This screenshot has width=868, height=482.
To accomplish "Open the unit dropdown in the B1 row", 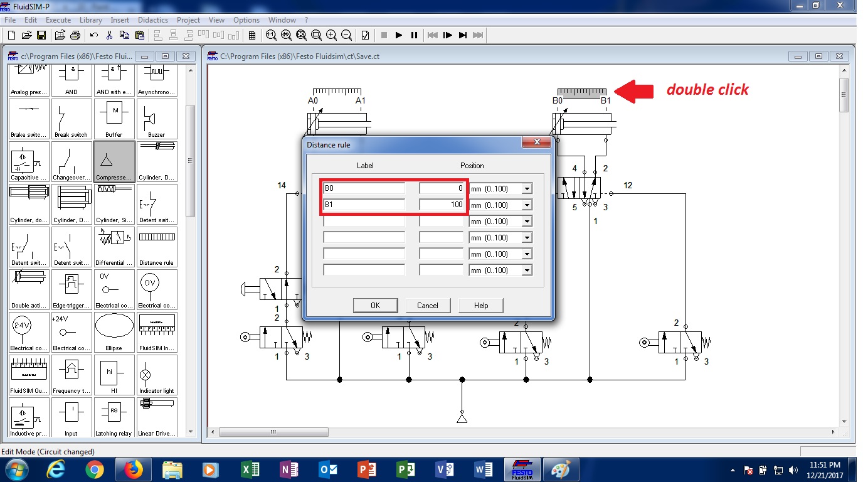I will [527, 205].
